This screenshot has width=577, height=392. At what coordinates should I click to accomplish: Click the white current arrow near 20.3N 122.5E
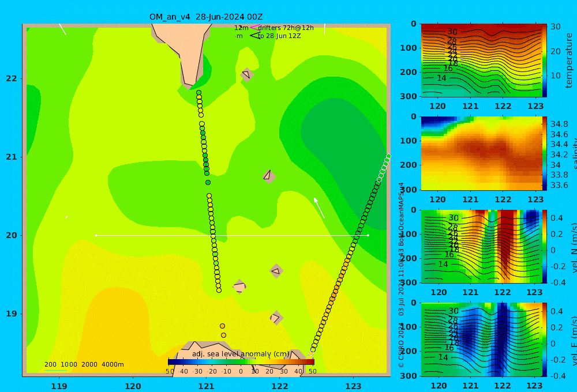[x=319, y=208]
